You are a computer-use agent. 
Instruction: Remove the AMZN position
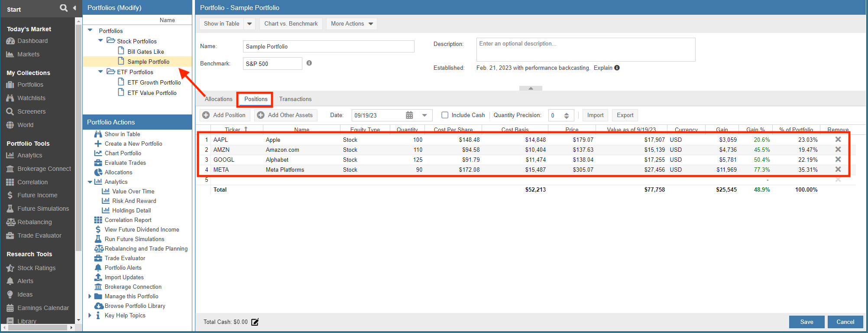click(838, 149)
